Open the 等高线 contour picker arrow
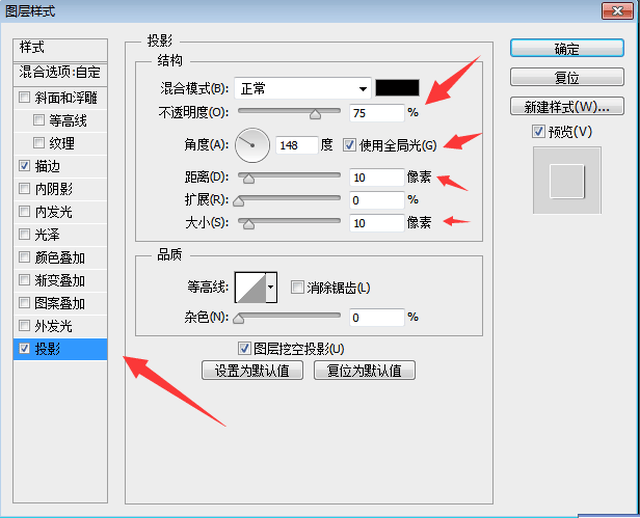Screen dimensions: 640x518 [x=271, y=287]
